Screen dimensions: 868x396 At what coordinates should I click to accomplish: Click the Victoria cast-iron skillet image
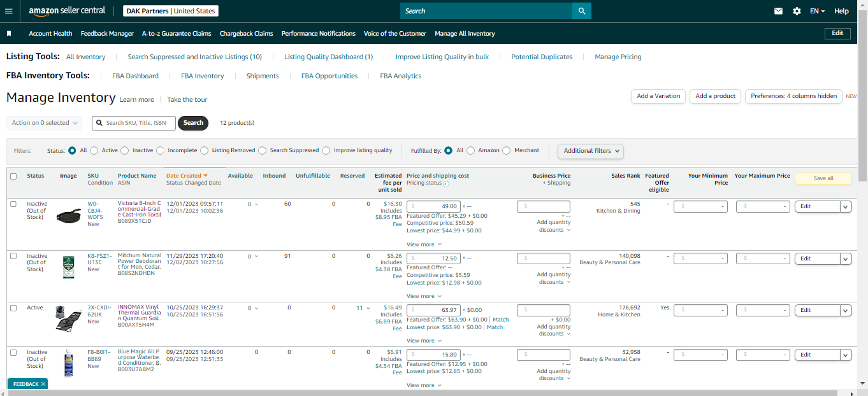[x=69, y=217]
